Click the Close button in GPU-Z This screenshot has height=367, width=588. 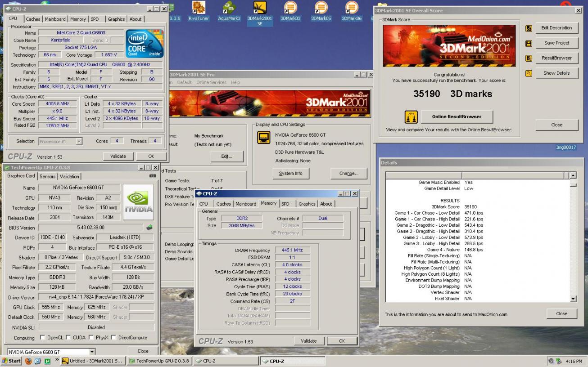pos(143,351)
